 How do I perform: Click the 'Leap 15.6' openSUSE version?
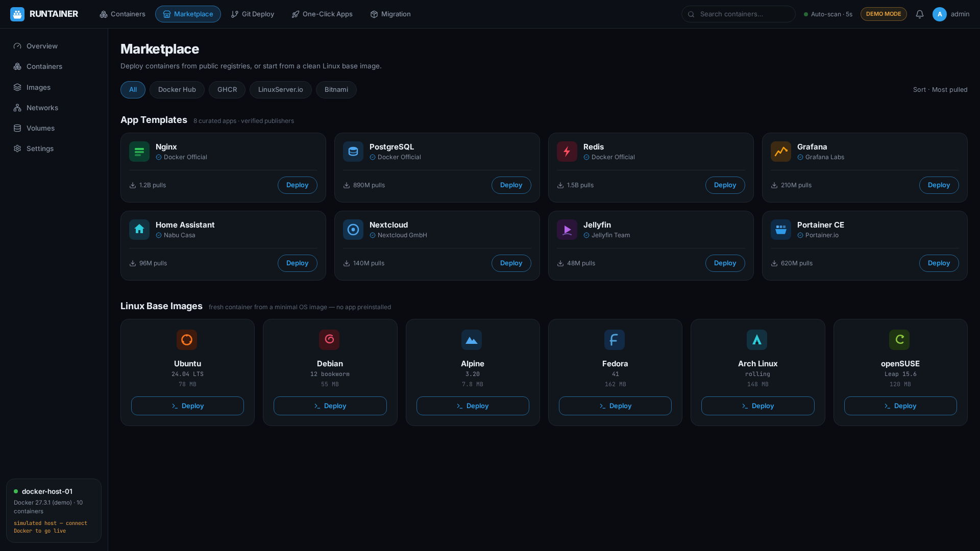point(900,374)
